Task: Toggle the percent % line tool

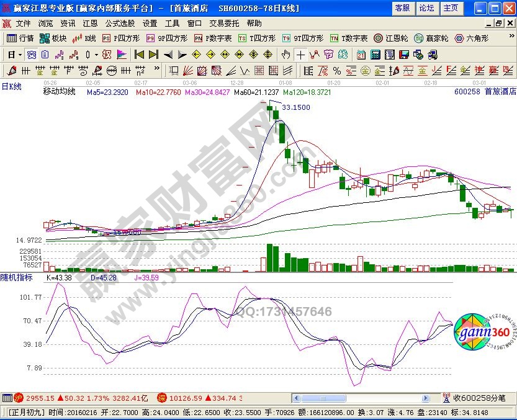Action: click(x=337, y=70)
